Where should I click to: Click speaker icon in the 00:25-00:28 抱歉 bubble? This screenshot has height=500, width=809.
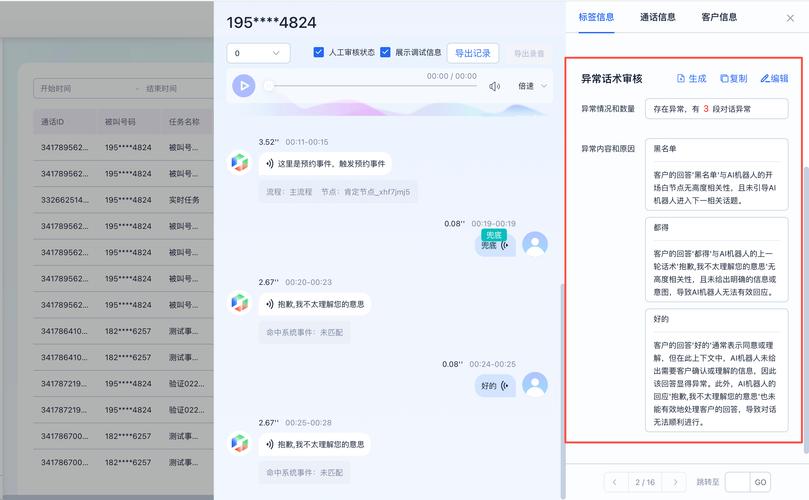click(269, 444)
